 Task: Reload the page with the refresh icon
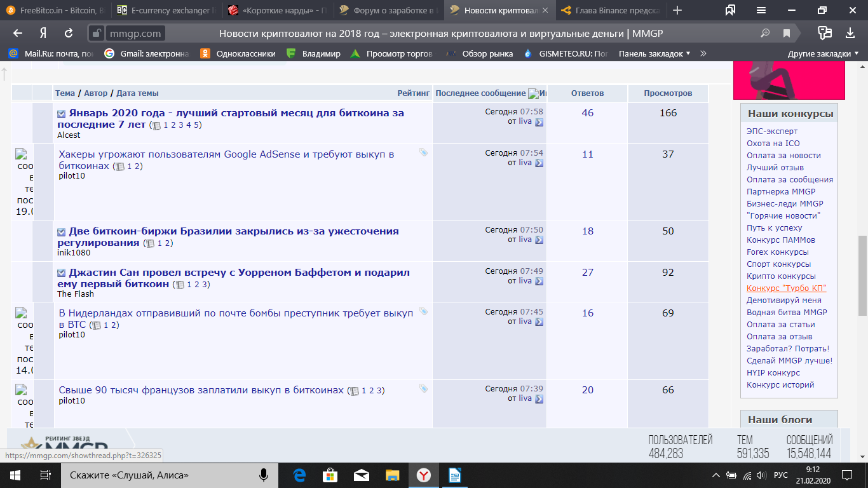(69, 33)
